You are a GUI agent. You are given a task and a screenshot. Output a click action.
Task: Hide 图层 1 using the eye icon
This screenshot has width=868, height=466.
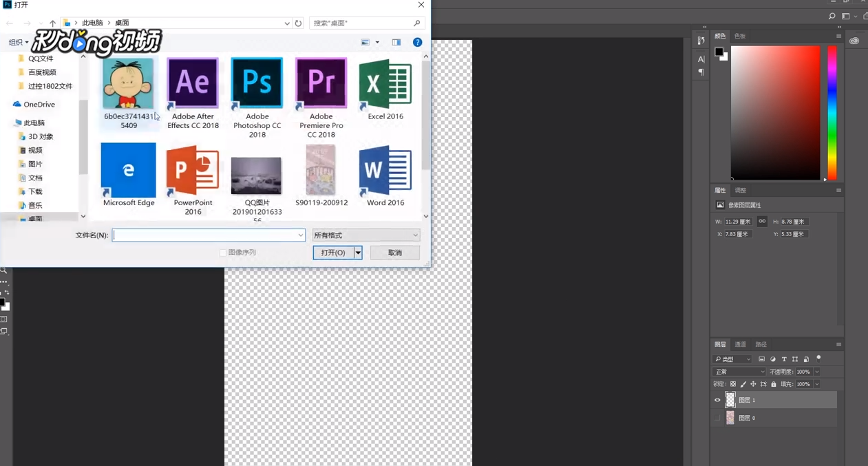(717, 400)
